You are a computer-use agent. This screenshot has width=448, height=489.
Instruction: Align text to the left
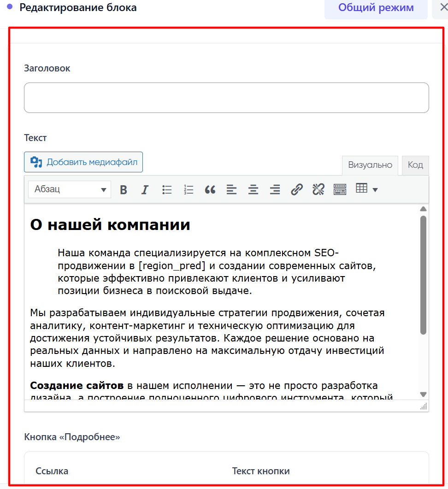tap(231, 189)
